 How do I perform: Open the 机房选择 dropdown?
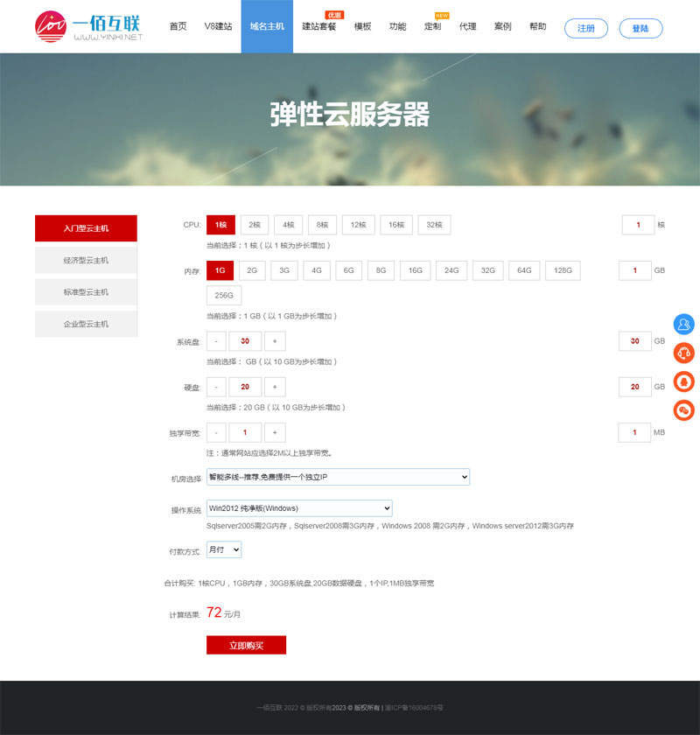[337, 477]
